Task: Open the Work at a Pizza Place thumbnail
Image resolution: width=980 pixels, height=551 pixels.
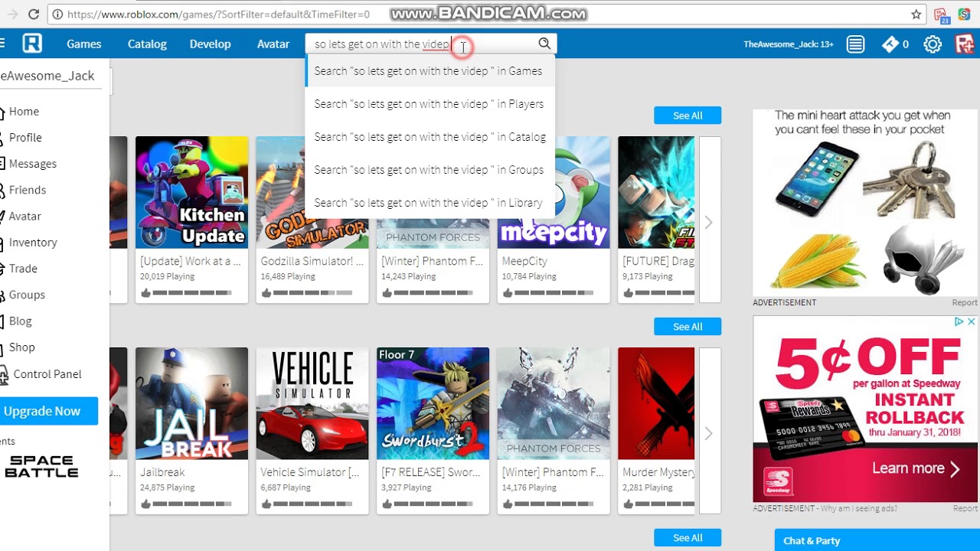Action: pos(191,192)
